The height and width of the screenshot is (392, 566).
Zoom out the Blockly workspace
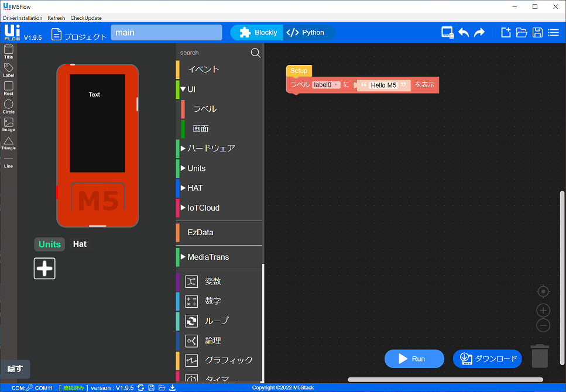[543, 325]
